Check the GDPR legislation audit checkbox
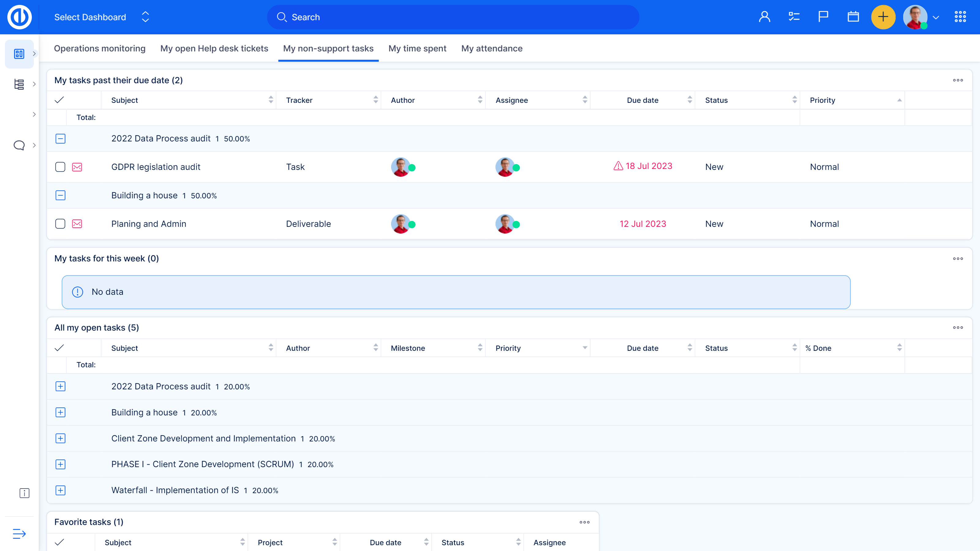 click(60, 167)
